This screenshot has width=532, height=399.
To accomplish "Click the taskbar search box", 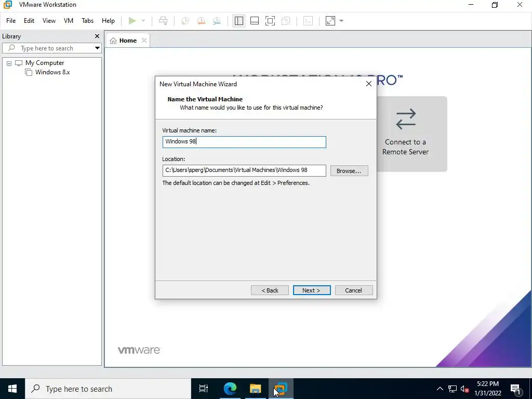I will [x=108, y=389].
